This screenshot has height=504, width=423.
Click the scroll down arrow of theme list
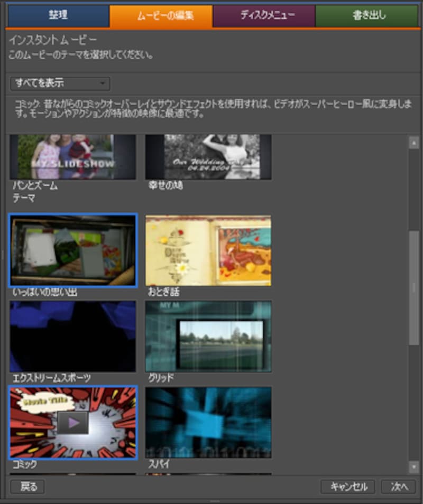(413, 468)
